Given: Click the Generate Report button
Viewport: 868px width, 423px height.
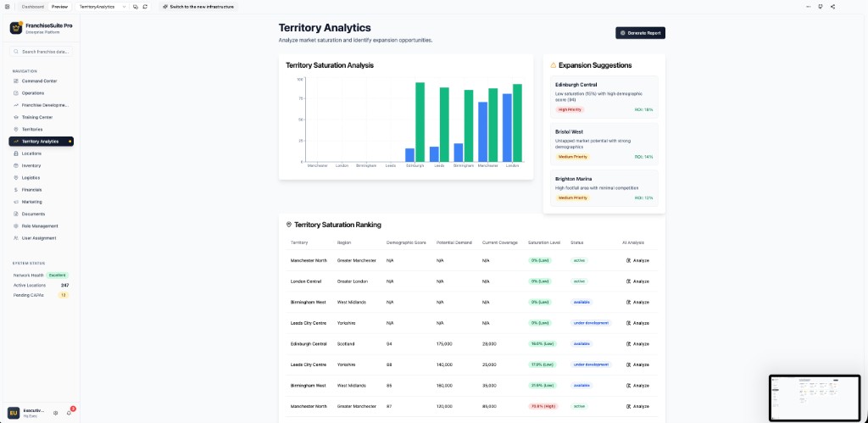Looking at the screenshot, I should coord(641,33).
